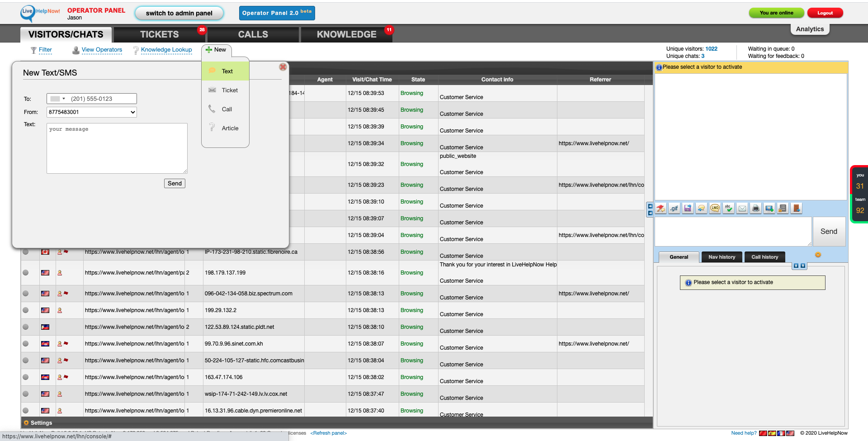
Task: Toggle the 'You are online' status button
Action: point(776,13)
